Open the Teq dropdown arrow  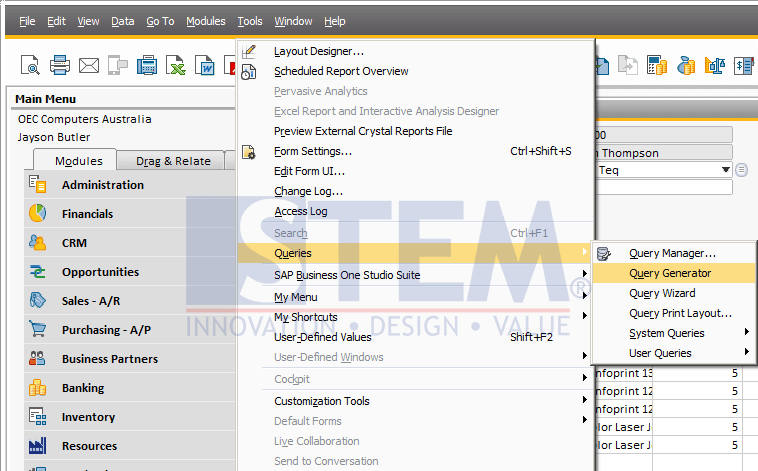coord(725,170)
